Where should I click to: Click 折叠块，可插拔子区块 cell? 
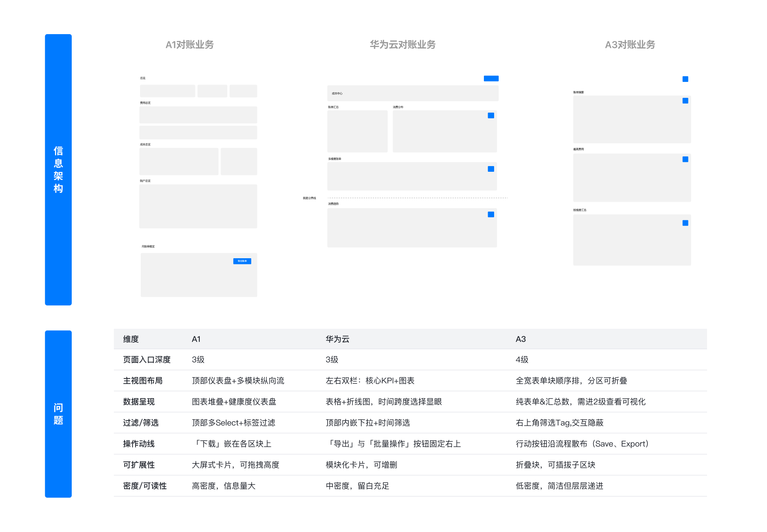555,465
